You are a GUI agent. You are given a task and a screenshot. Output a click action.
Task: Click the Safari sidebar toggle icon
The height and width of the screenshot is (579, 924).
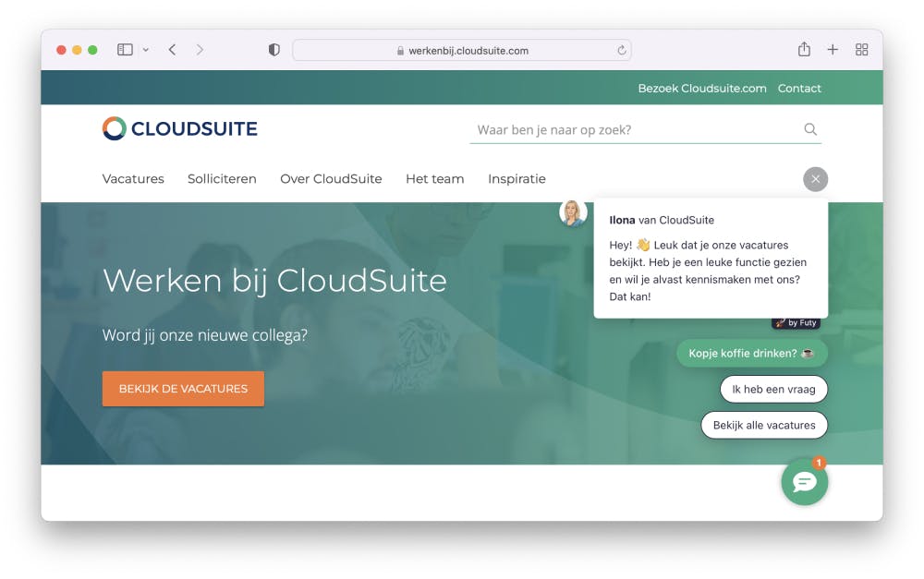[x=125, y=50]
